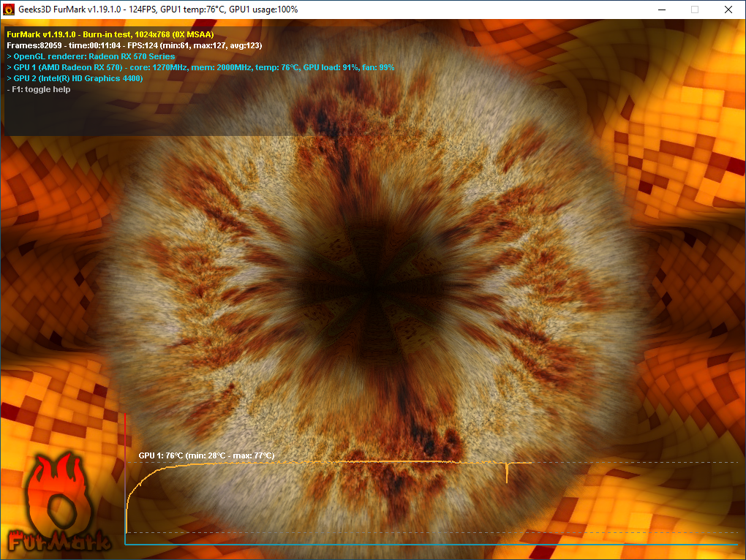Click the 'Frames:82059' statistics line
Viewport: 746px width, 560px height.
(x=135, y=45)
